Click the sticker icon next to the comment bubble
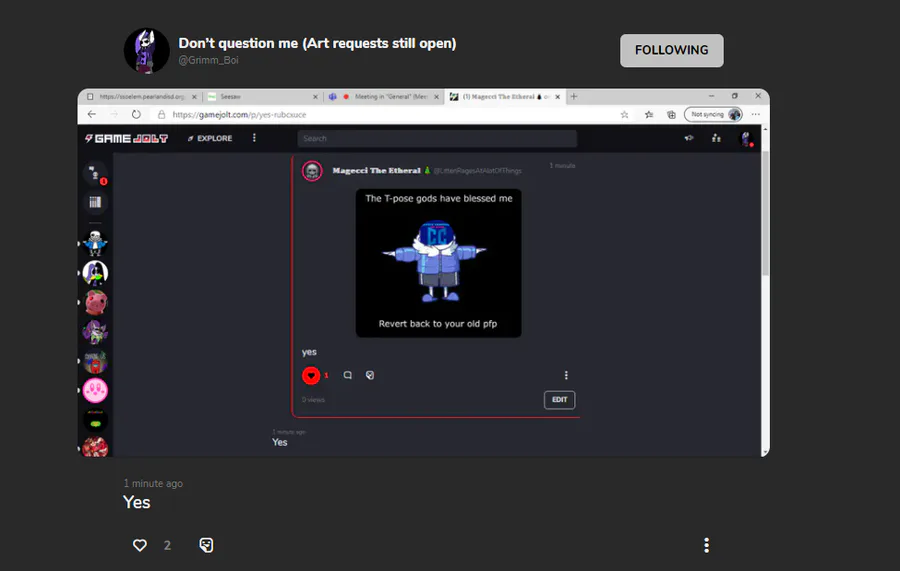This screenshot has width=900, height=571. coord(370,375)
